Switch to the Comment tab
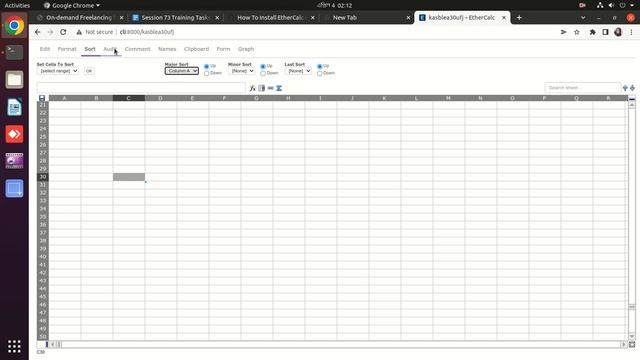 point(138,49)
